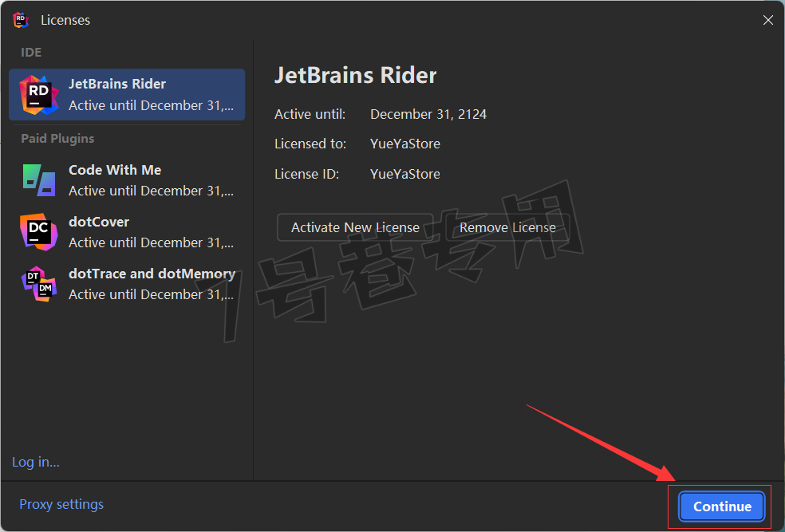This screenshot has width=785, height=532.
Task: Click the Active until label
Action: pyautogui.click(x=310, y=114)
